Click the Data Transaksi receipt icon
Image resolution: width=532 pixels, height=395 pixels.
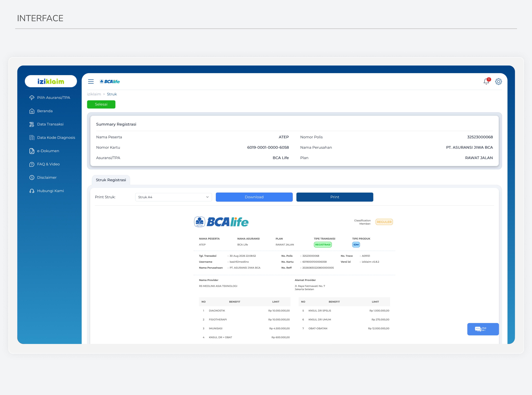pyautogui.click(x=32, y=124)
